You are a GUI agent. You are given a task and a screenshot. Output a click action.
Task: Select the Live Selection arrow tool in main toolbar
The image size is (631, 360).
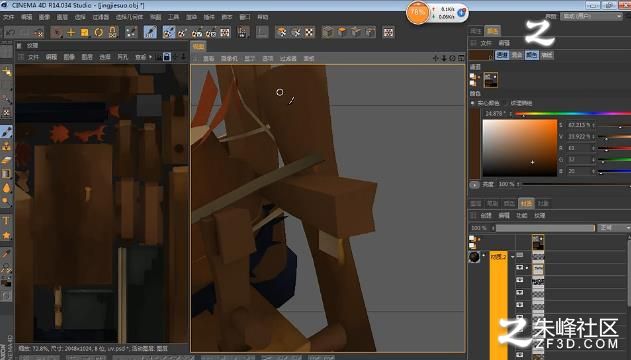tap(58, 32)
